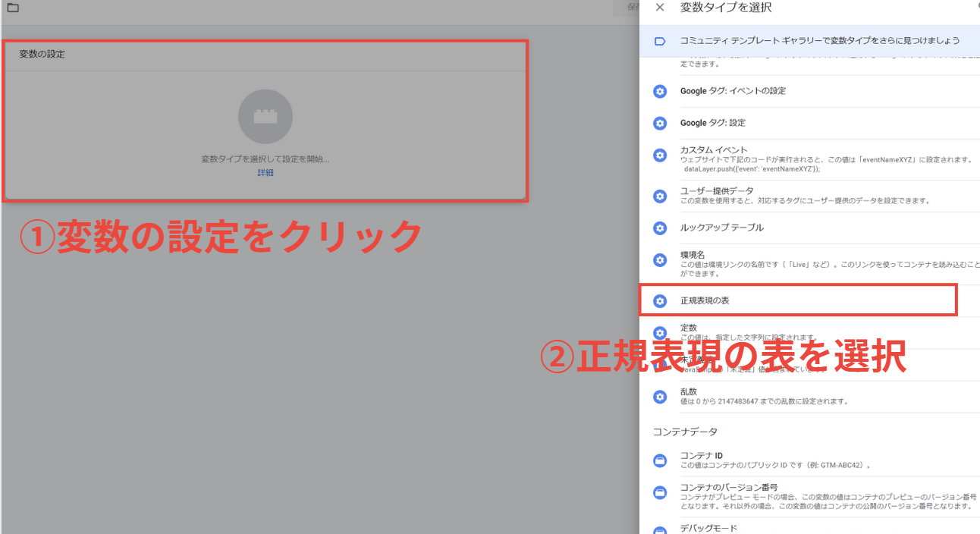The width and height of the screenshot is (980, 534).
Task: Click gear icon beside ルックアップ テーブル
Action: 660,228
